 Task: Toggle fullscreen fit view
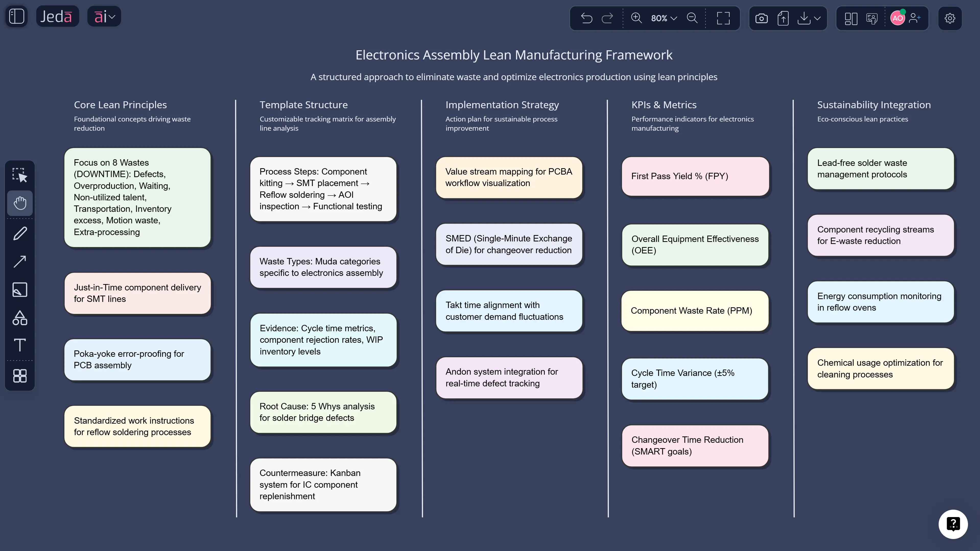[723, 18]
